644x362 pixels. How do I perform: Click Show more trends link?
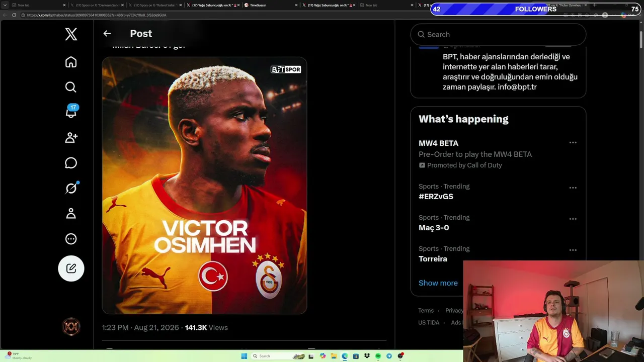pos(438,283)
